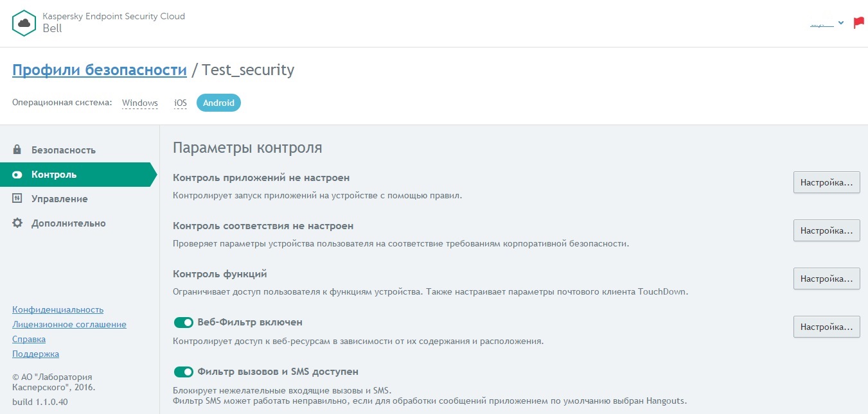
Task: Open Настройка for Контроль соответствия
Action: pyautogui.click(x=826, y=230)
